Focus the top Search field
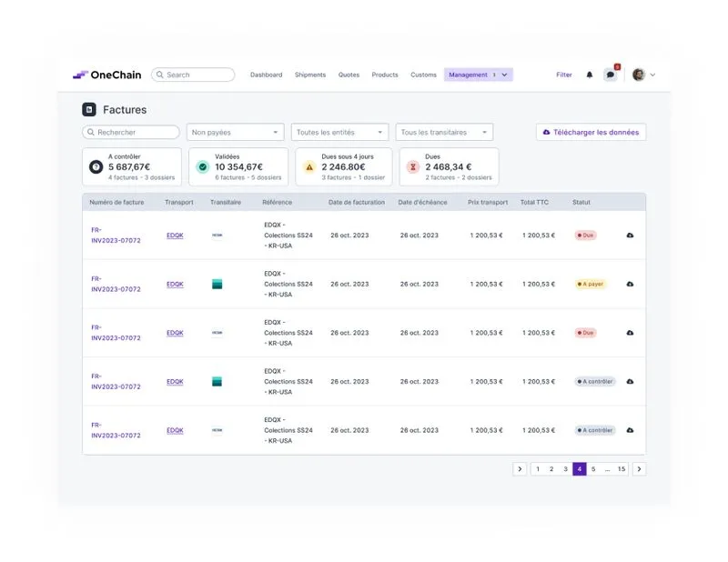The image size is (728, 562). (193, 75)
